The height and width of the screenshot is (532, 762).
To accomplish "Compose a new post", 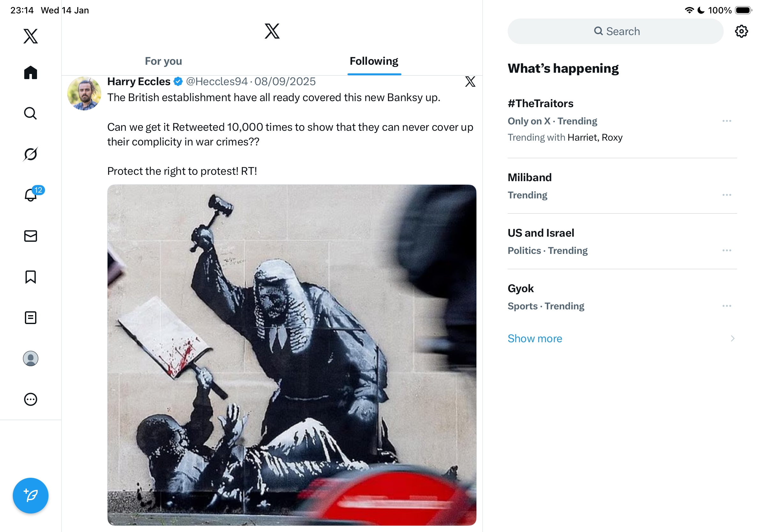I will pos(31,496).
